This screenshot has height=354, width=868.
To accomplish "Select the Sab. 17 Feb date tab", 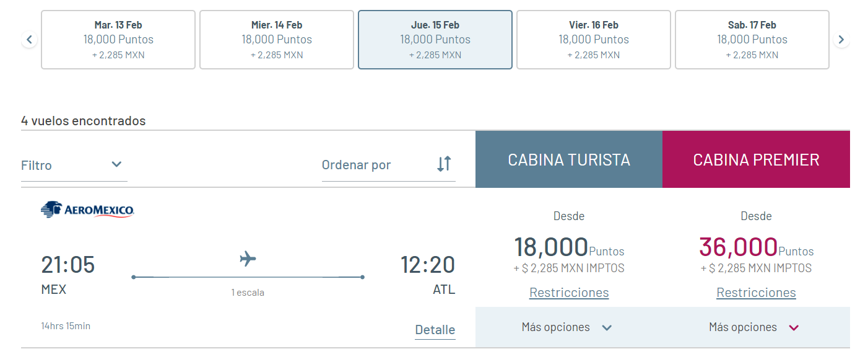I will click(752, 40).
